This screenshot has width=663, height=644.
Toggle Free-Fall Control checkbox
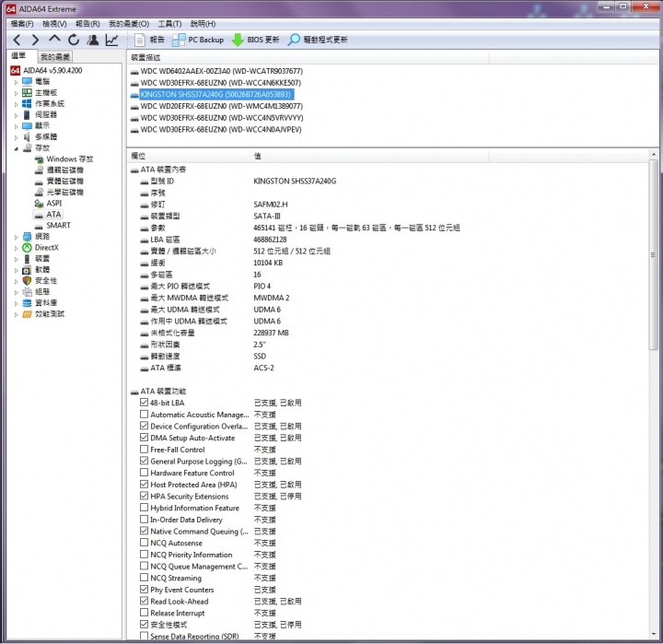click(x=145, y=449)
